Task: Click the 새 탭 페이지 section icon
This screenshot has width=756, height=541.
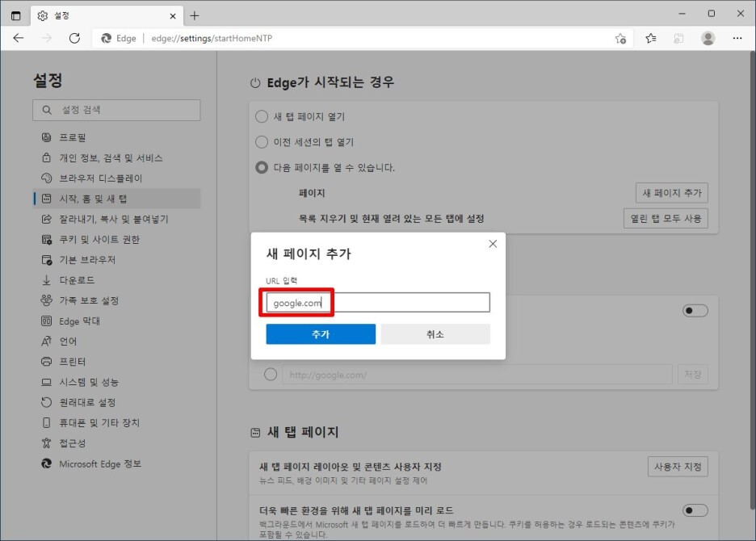Action: pos(255,433)
